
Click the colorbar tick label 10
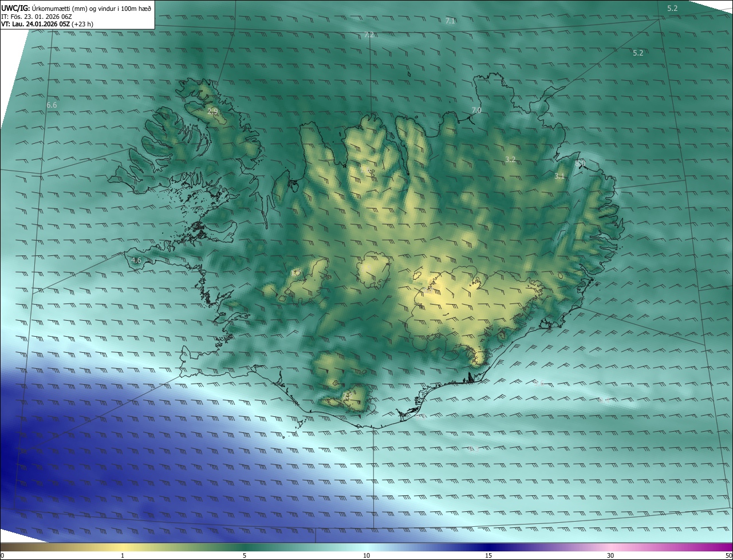(366, 555)
